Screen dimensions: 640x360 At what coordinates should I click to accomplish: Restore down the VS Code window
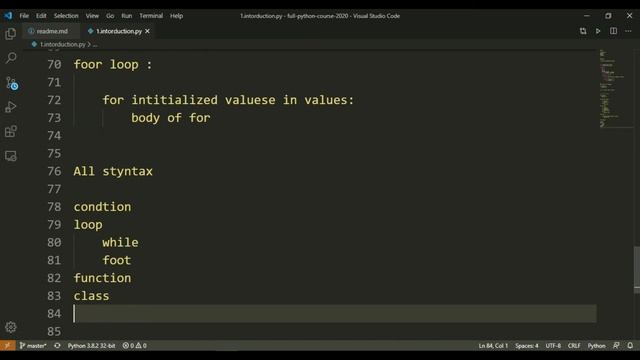coord(608,16)
